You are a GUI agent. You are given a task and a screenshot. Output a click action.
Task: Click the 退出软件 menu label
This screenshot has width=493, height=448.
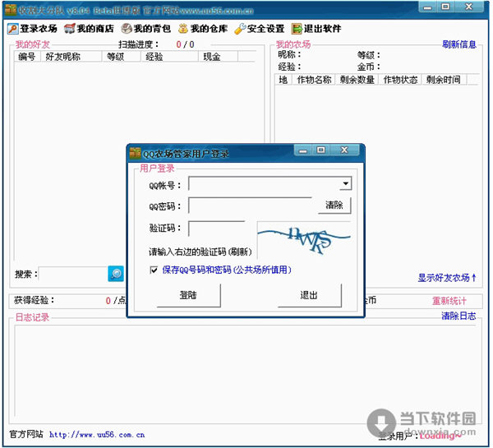(322, 29)
